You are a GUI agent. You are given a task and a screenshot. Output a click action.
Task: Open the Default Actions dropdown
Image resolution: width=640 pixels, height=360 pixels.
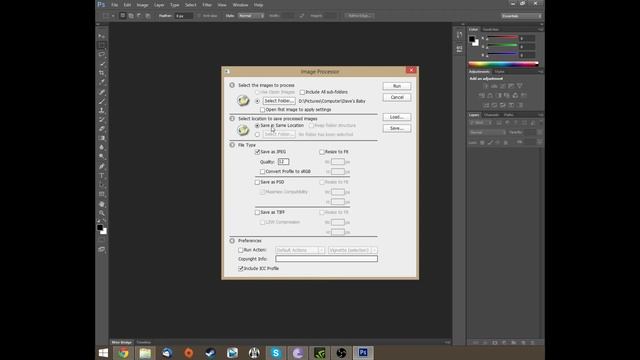pyautogui.click(x=300, y=250)
